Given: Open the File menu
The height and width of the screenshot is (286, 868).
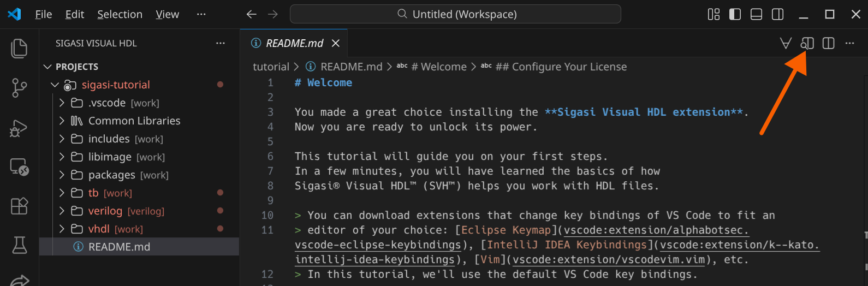Looking at the screenshot, I should [43, 14].
